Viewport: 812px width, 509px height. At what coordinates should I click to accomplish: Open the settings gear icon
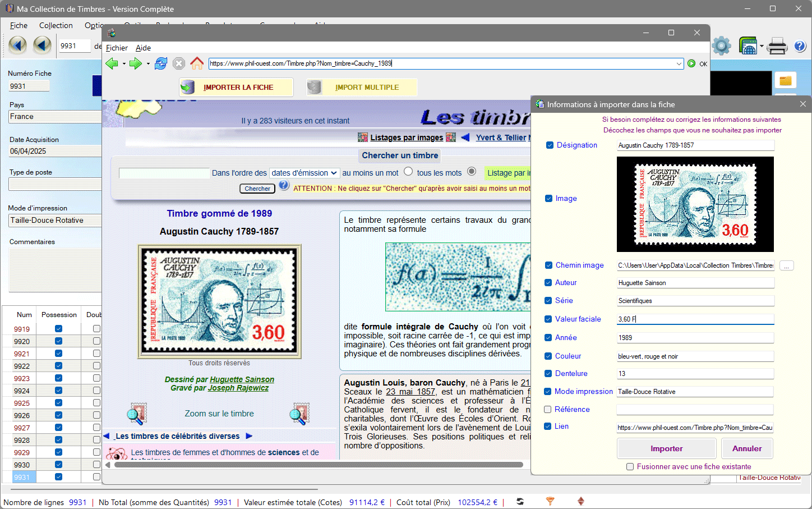tap(721, 46)
